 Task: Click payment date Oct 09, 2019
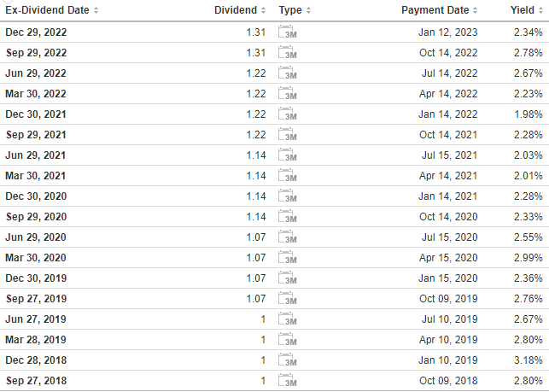448,299
